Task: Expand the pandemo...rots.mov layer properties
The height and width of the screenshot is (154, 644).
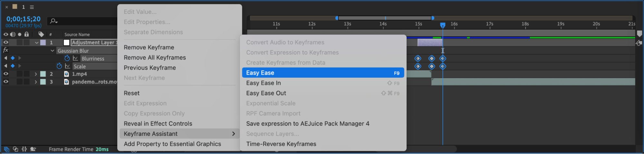Action: coord(36,82)
